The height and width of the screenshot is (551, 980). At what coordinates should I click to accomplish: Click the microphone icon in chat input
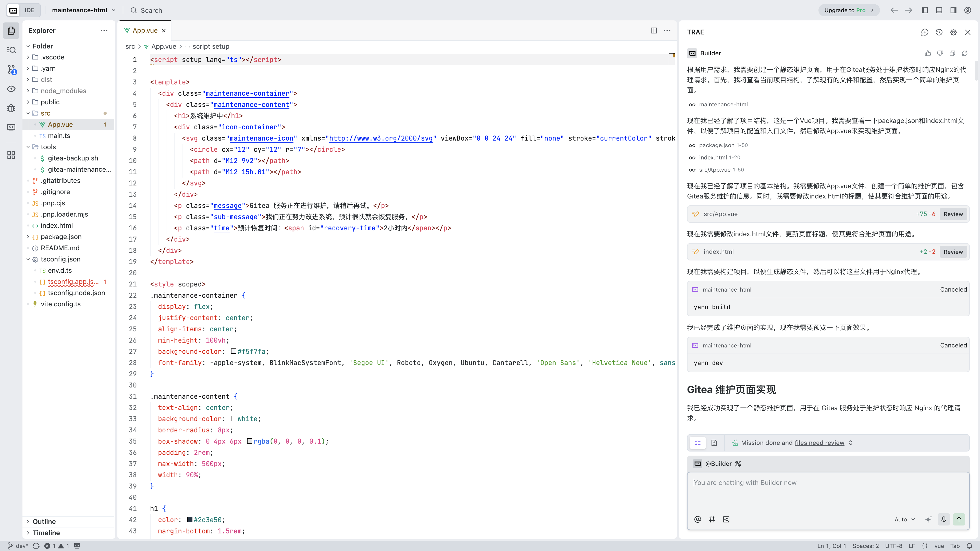944,519
